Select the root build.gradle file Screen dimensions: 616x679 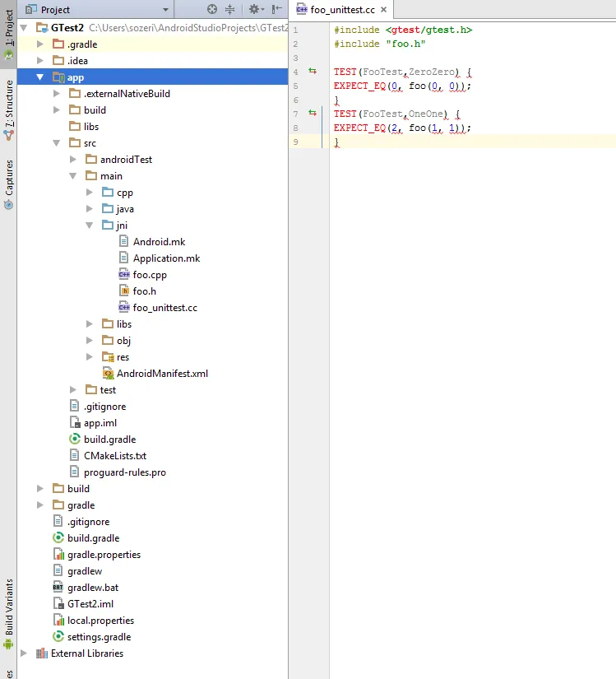[x=94, y=537]
